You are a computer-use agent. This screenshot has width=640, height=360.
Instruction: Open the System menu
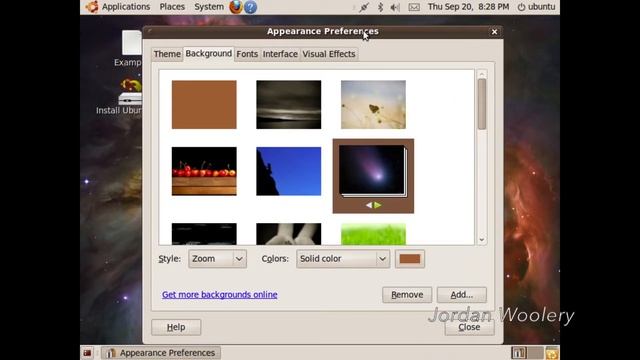pyautogui.click(x=209, y=7)
